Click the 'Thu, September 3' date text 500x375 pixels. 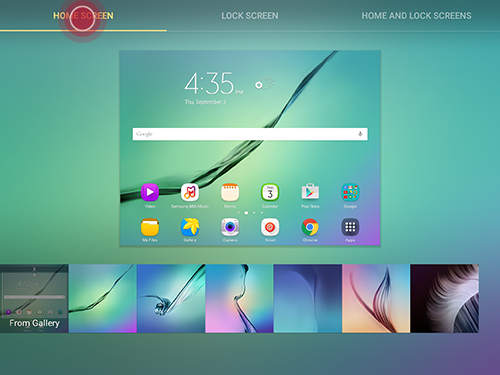click(205, 102)
